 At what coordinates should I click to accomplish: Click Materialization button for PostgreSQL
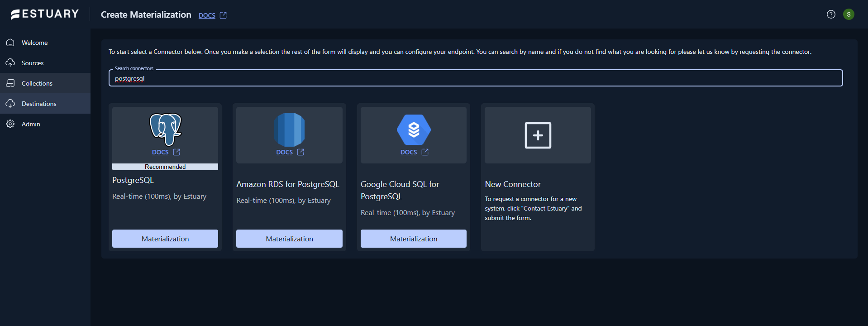pos(165,239)
